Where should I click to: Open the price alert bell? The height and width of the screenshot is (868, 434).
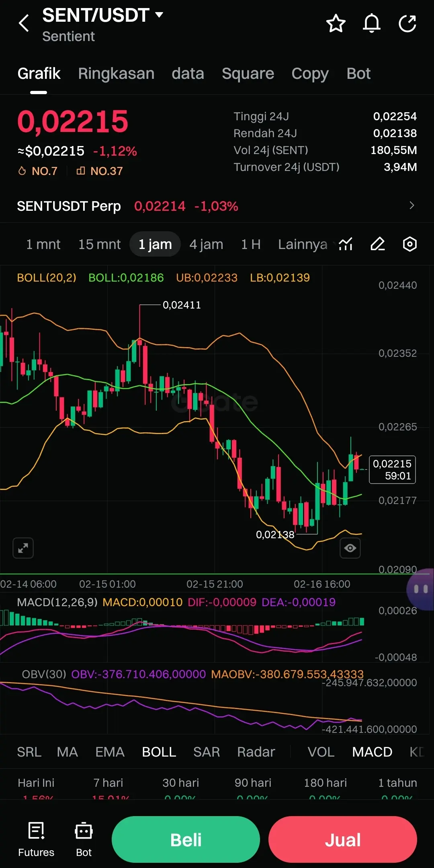click(x=372, y=23)
